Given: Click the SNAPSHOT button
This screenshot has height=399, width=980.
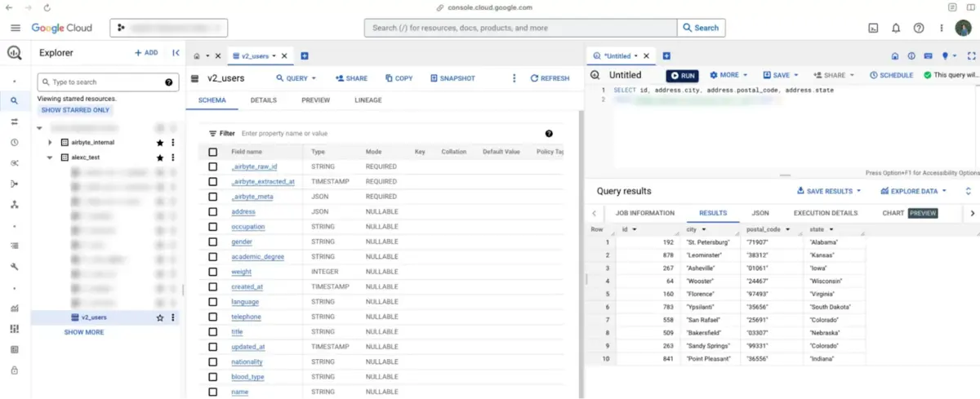Looking at the screenshot, I should coord(452,78).
